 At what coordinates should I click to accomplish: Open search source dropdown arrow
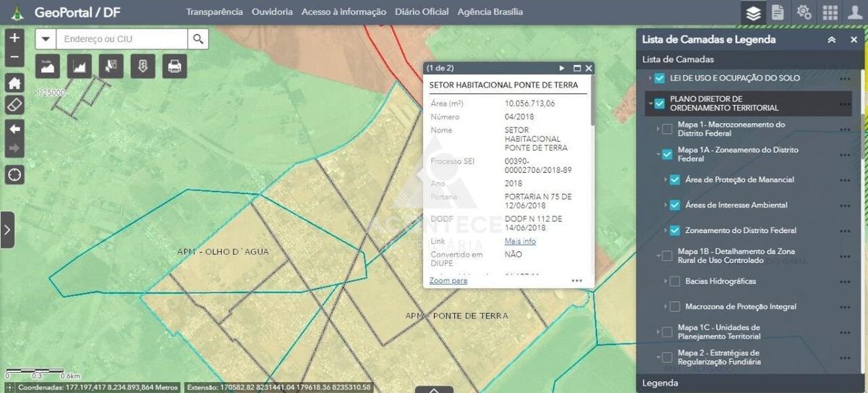(x=46, y=39)
